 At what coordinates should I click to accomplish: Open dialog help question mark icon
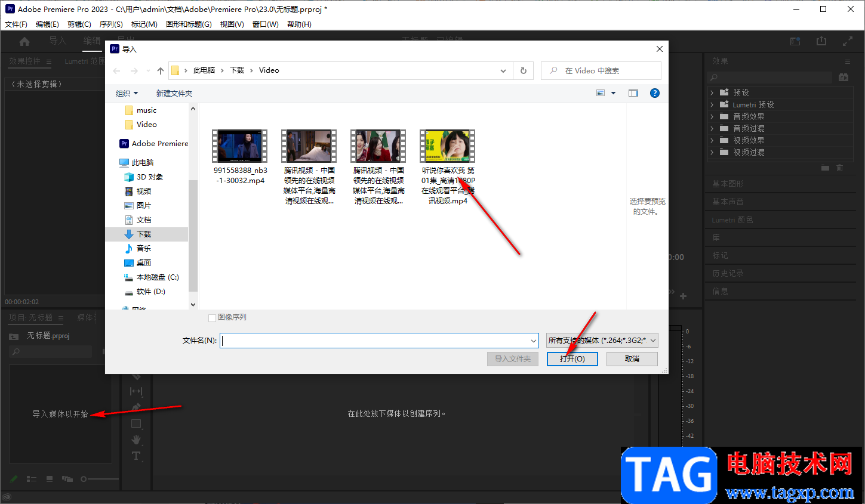pos(655,93)
